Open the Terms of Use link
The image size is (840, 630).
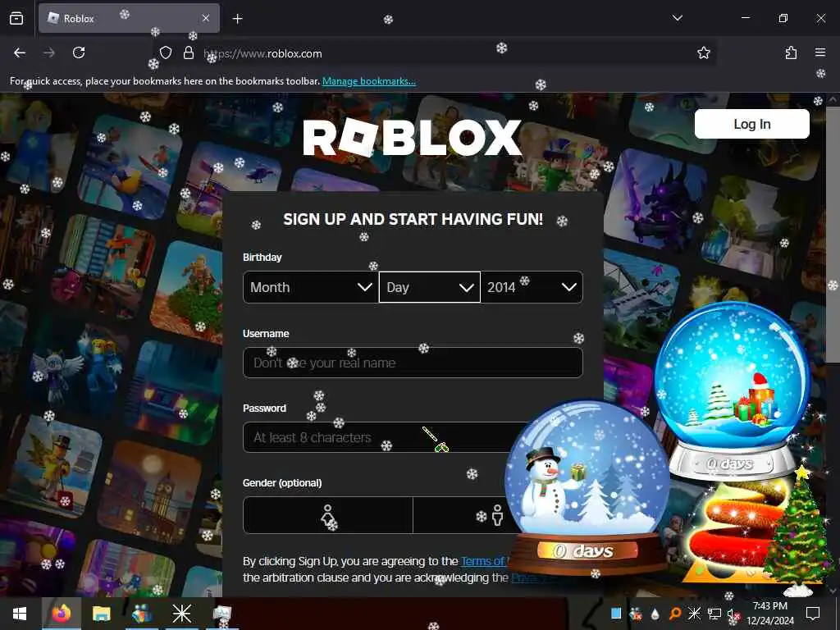pos(483,561)
